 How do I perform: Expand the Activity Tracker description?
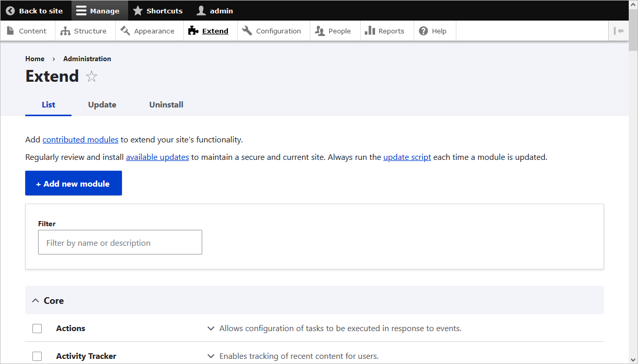tap(211, 356)
